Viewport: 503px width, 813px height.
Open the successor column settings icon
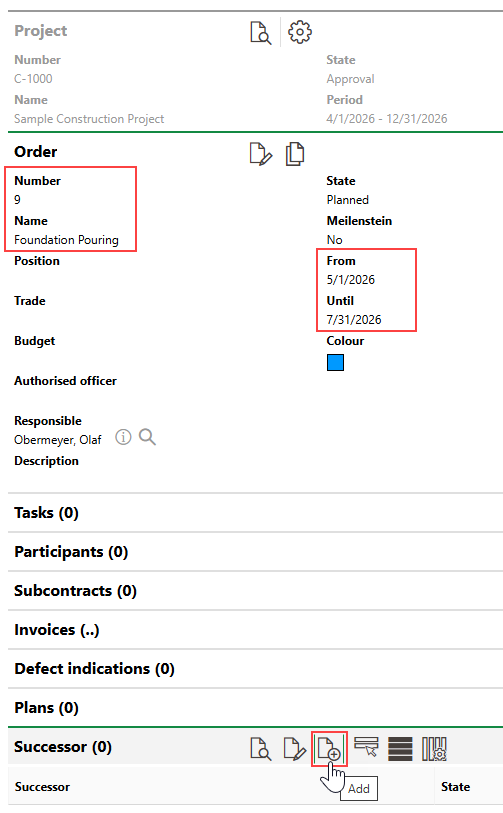tap(435, 749)
